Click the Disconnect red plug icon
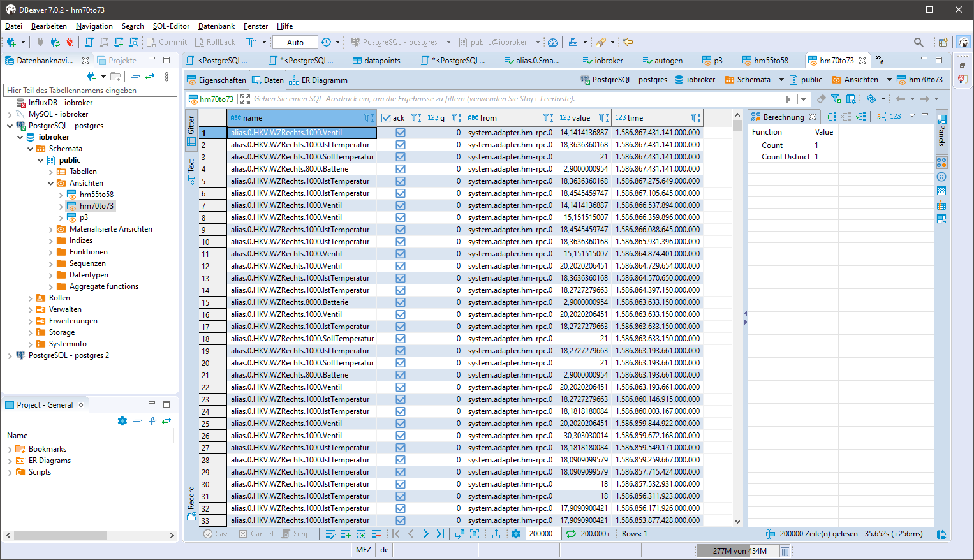Viewport: 974px width, 560px height. tap(69, 42)
